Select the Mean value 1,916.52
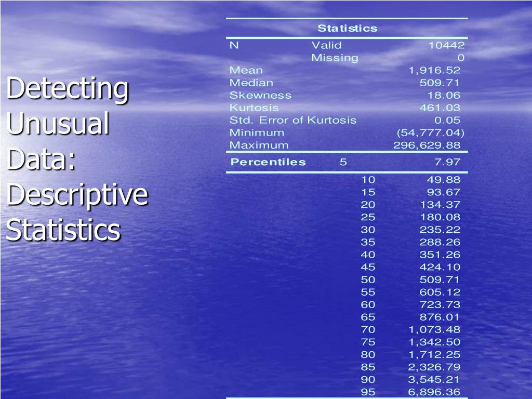532x399 pixels. (x=434, y=70)
